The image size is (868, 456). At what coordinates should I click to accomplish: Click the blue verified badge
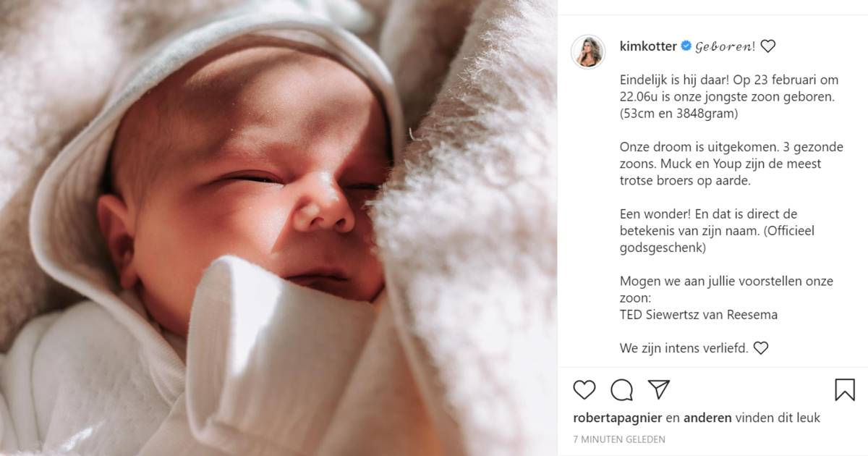coord(686,47)
